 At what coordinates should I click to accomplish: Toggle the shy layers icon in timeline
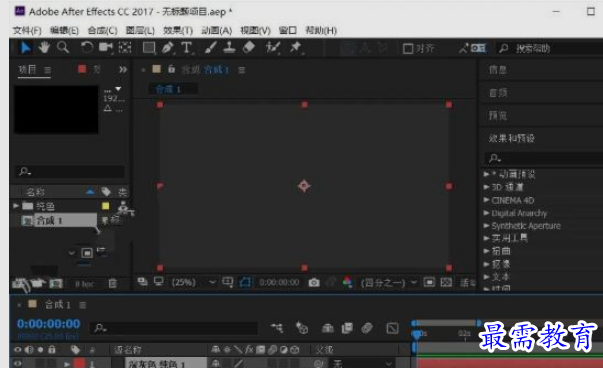pyautogui.click(x=328, y=328)
